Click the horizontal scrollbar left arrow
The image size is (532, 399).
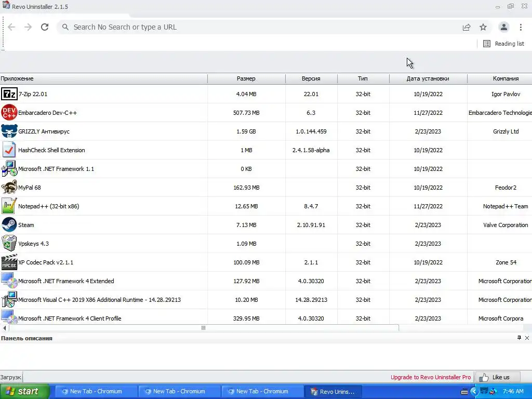tap(4, 328)
